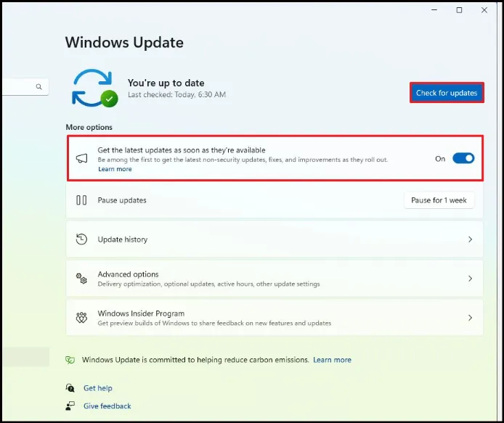This screenshot has width=504, height=423.
Task: Click the Windows Update sync status icon
Action: 94,88
